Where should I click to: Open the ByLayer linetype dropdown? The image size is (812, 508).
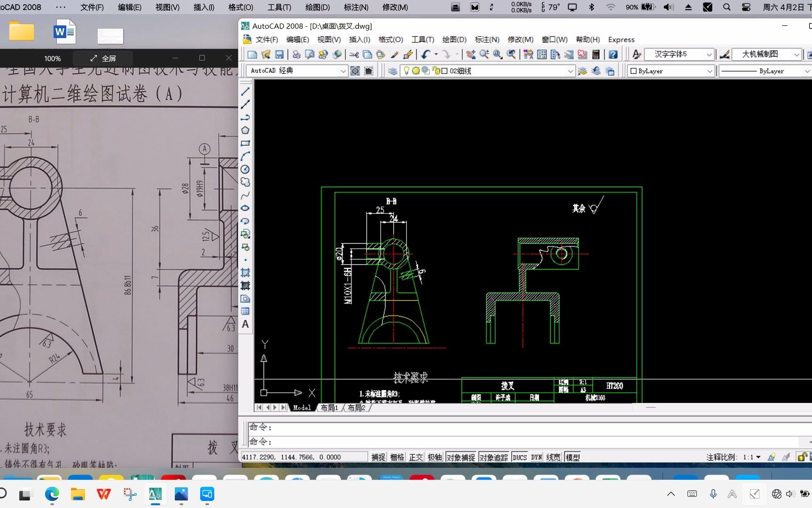pyautogui.click(x=806, y=71)
